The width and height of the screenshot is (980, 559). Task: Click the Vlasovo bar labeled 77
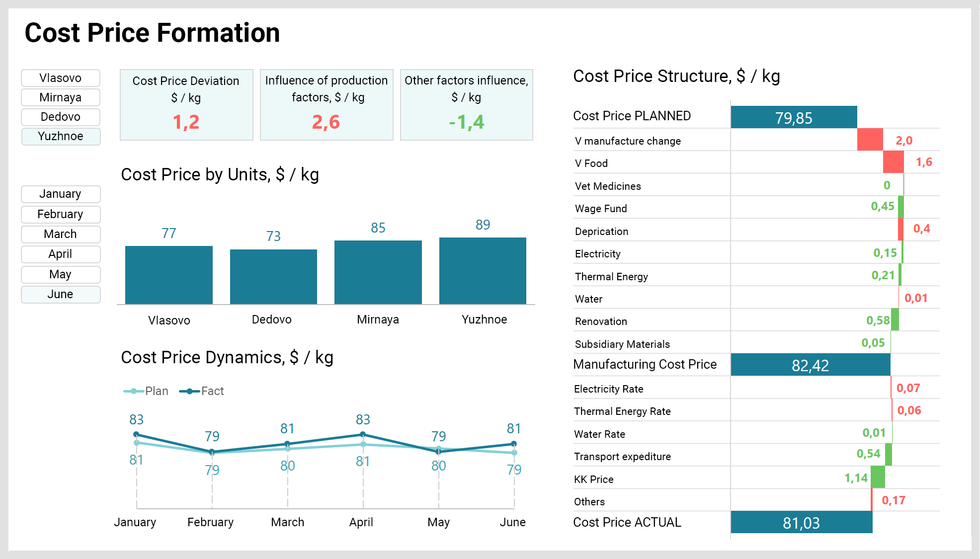[169, 275]
